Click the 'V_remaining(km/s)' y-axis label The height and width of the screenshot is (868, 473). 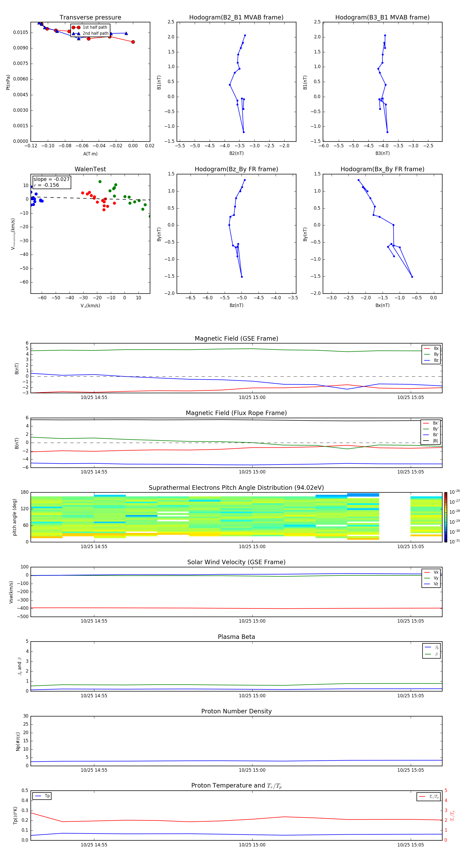(x=13, y=234)
